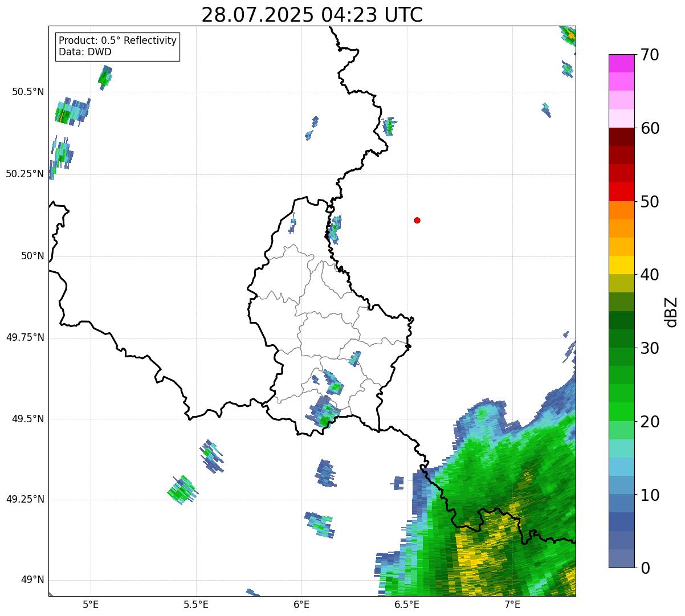Click the red station marker dot
Viewport: 685px width, 616px height.
[417, 220]
